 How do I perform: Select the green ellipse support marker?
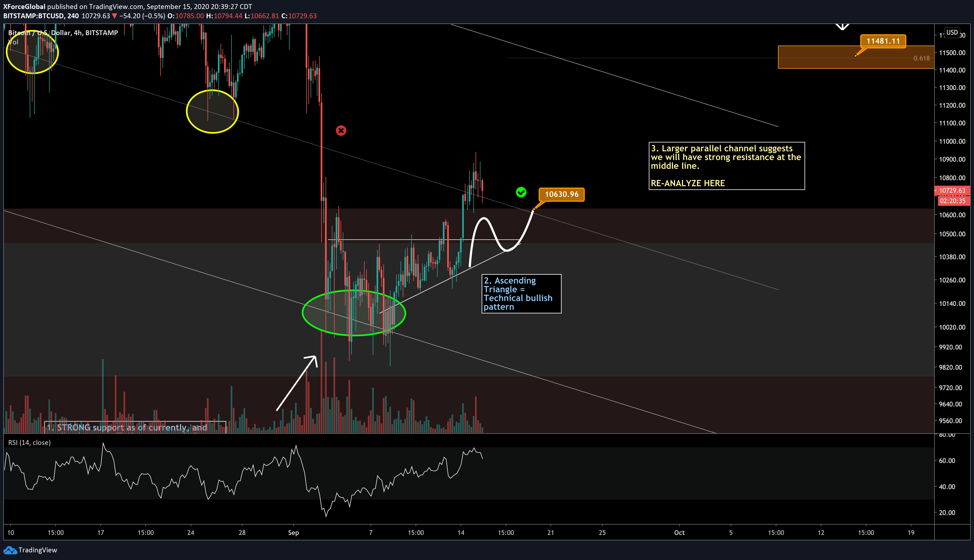click(x=354, y=313)
